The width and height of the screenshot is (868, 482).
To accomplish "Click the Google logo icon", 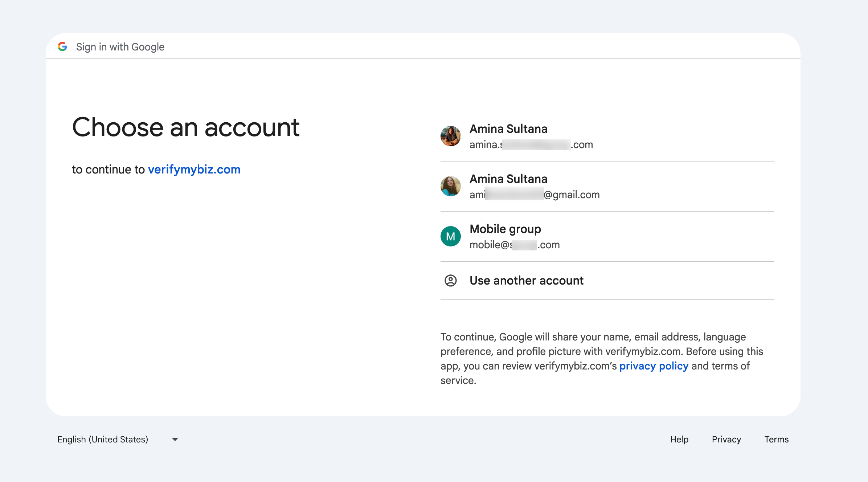I will (62, 46).
